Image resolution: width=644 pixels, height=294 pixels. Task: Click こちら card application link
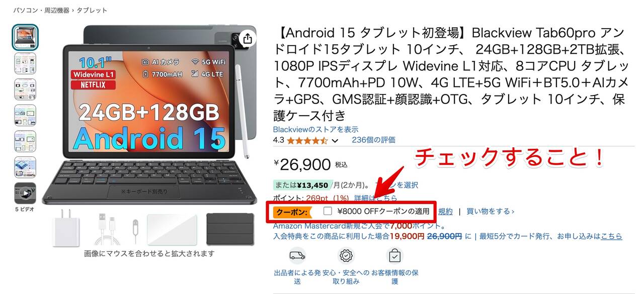(x=611, y=236)
